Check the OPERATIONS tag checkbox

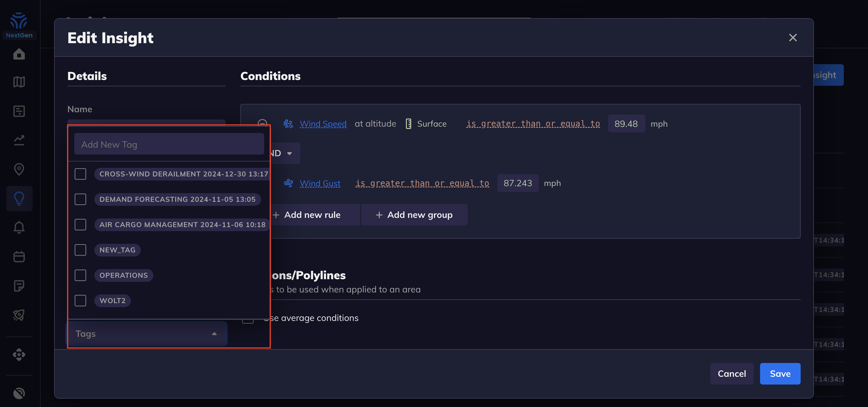point(80,275)
